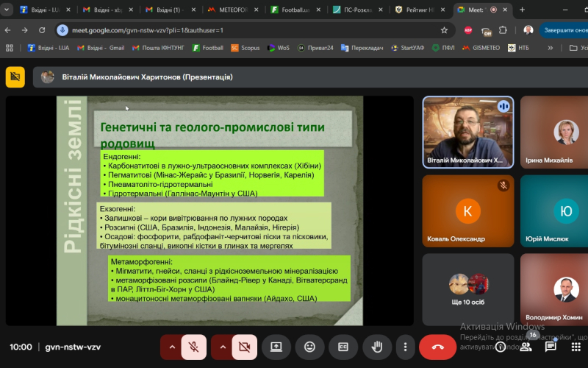The width and height of the screenshot is (588, 368).
Task: Open emoji reactions panel
Action: pos(310,347)
